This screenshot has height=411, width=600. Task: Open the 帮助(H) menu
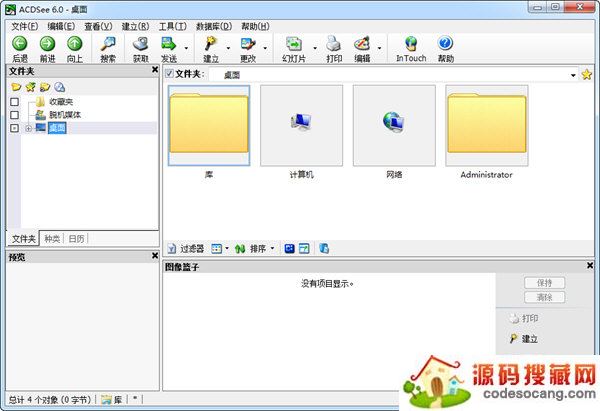[x=255, y=26]
